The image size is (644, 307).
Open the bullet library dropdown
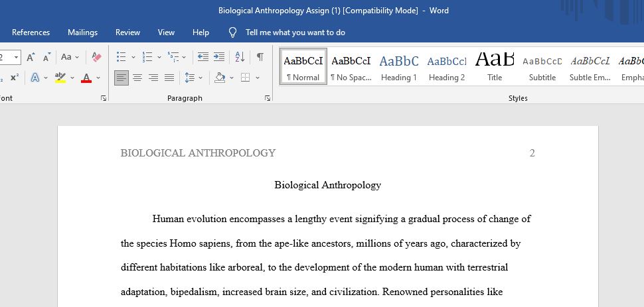133,57
